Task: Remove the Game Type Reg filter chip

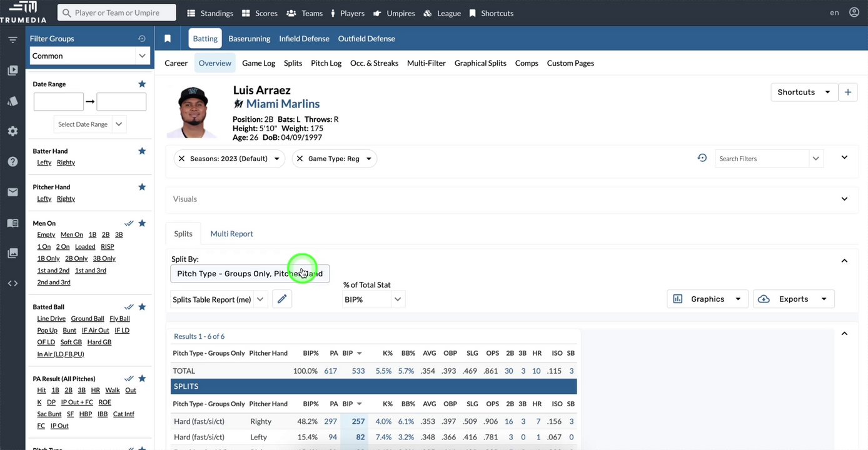Action: coord(300,159)
